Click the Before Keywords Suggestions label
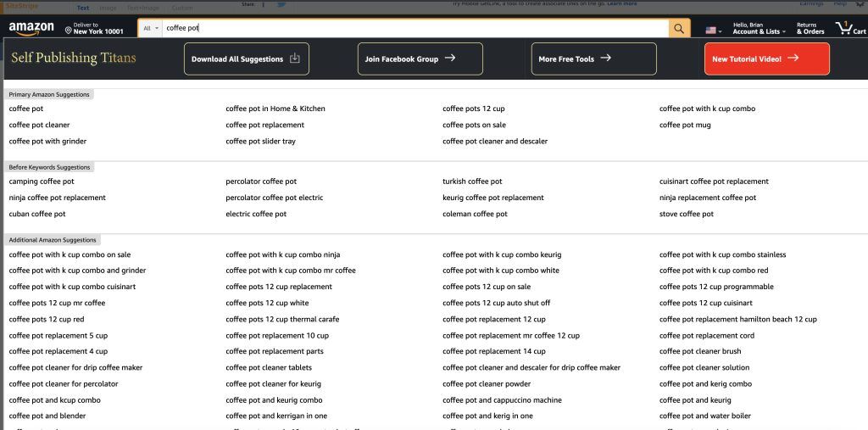 (x=48, y=167)
